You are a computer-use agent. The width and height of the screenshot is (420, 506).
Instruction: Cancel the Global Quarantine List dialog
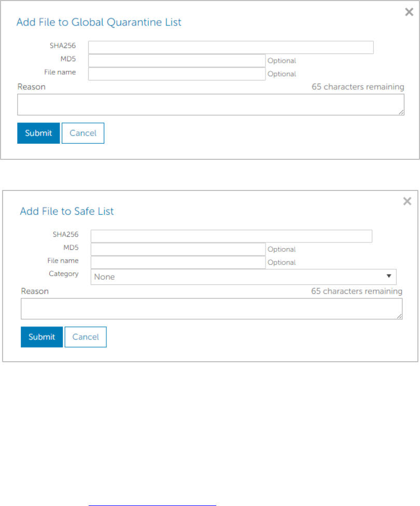(x=83, y=133)
